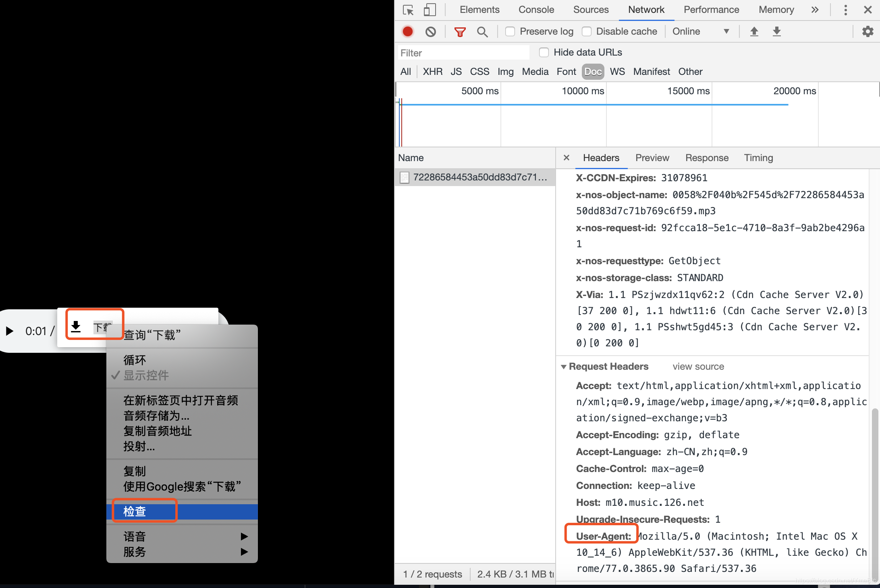Choose 循环 in the context menu
Viewport: 880px width, 588px height.
(x=182, y=360)
